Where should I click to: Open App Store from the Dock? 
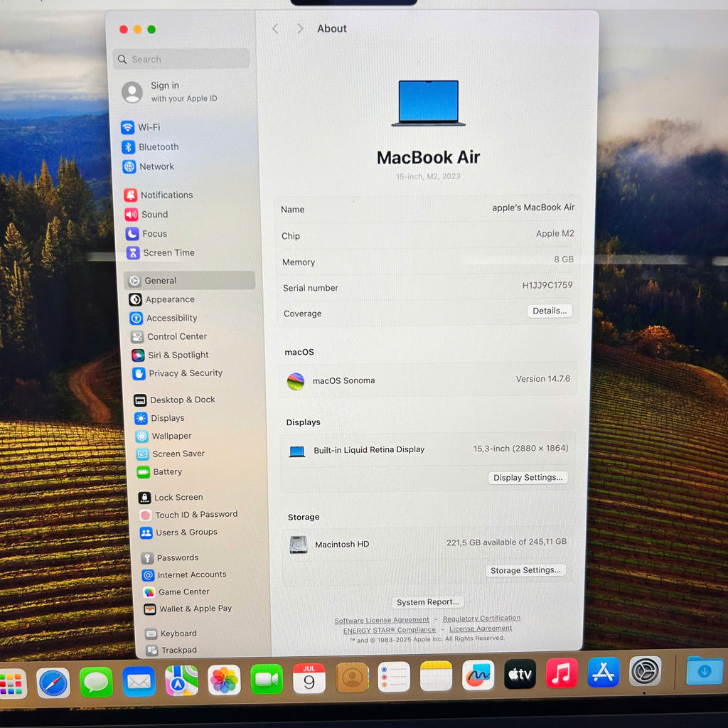point(604,673)
